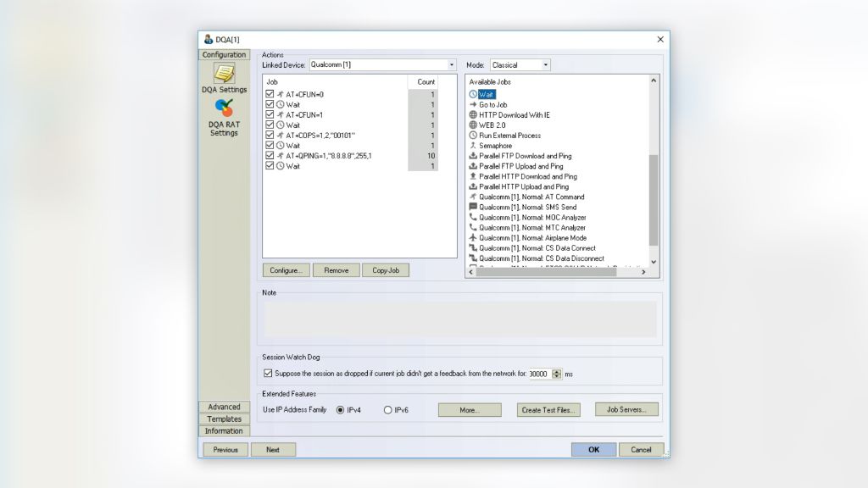Open the Templates section
868x488 pixels.
[x=223, y=419]
